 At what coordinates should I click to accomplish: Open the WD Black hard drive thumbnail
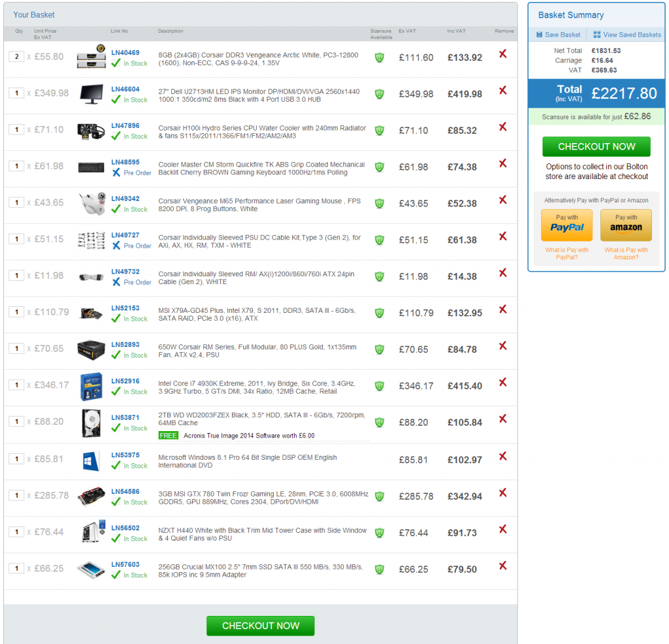click(91, 423)
